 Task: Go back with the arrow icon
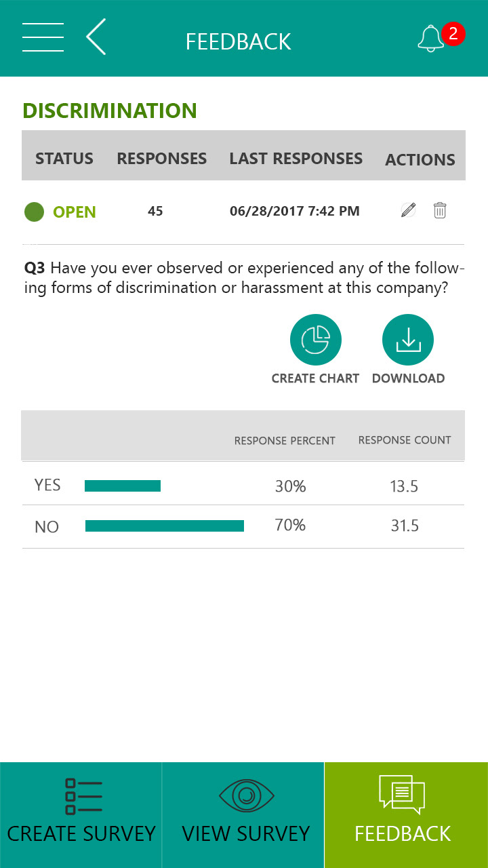click(x=96, y=37)
